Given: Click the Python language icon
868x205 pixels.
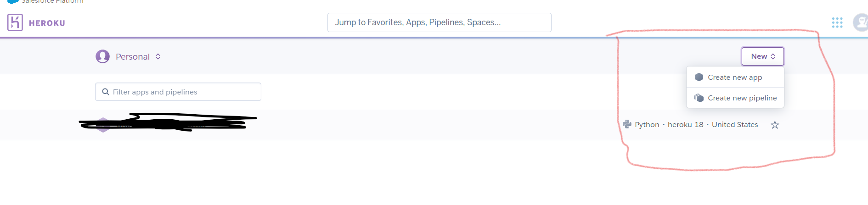Looking at the screenshot, I should [x=627, y=124].
